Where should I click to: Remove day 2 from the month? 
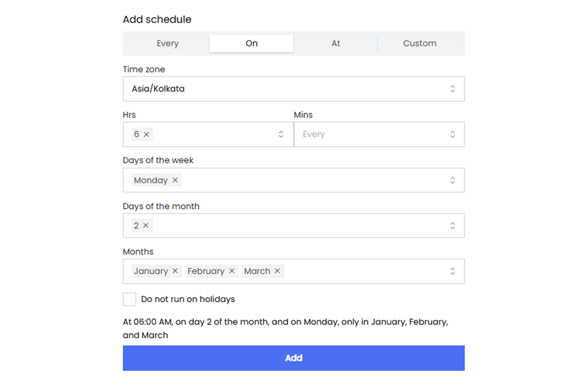point(146,226)
